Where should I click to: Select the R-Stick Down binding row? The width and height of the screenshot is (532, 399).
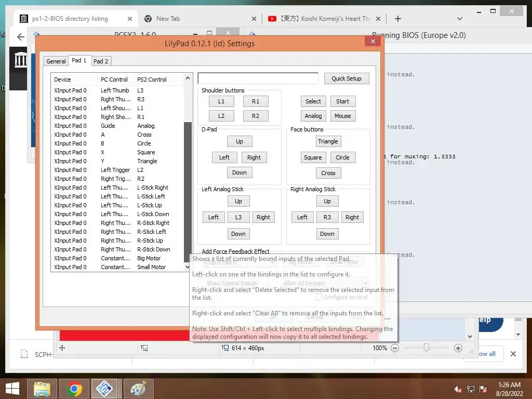[x=117, y=249]
